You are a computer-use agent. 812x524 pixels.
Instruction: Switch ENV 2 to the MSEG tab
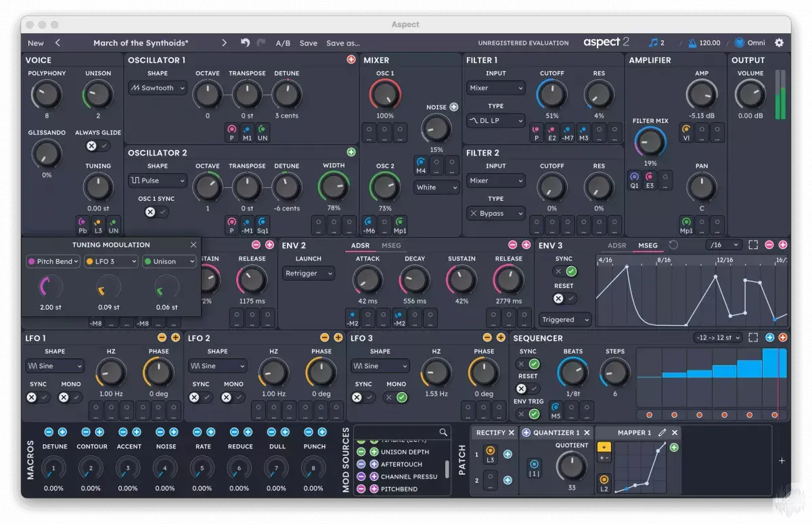click(391, 245)
